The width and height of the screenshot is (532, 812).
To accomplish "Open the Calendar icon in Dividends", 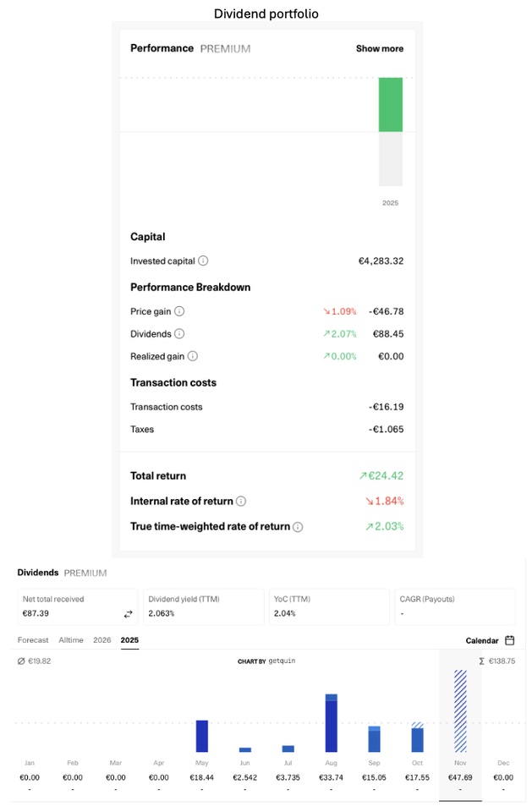I will point(510,640).
